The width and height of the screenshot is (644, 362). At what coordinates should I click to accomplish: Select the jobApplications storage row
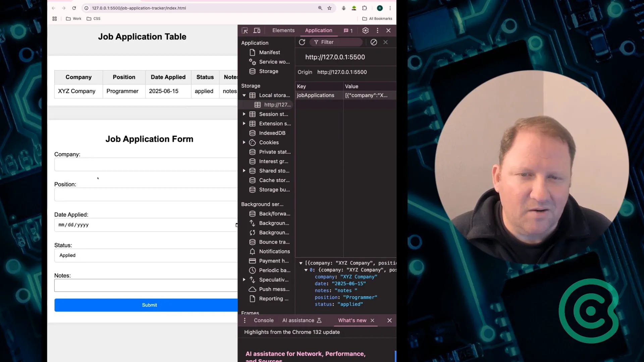click(x=315, y=96)
